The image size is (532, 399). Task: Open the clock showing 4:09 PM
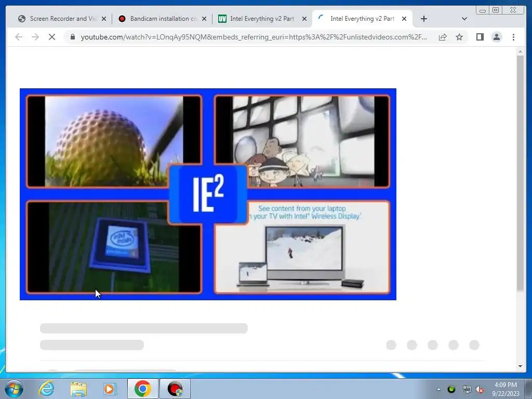click(506, 389)
